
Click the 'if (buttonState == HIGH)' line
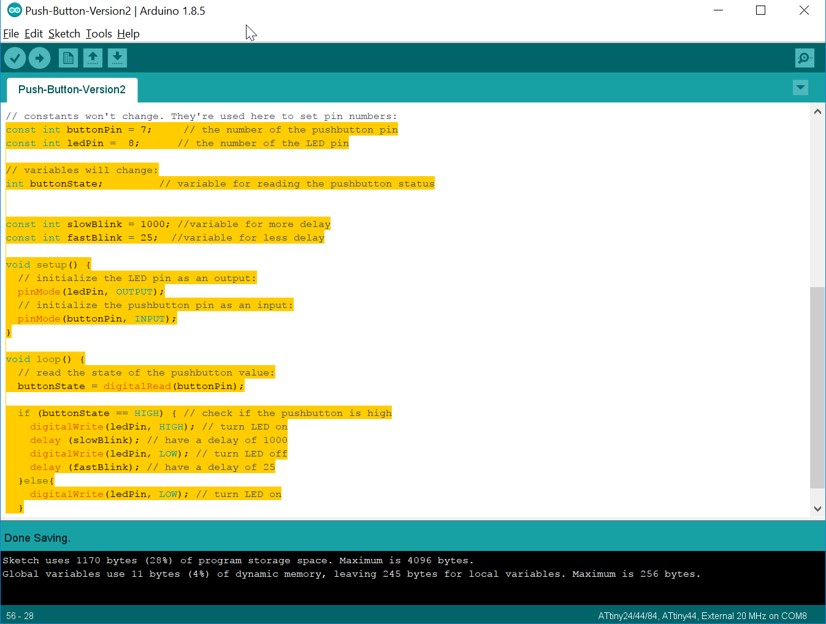click(205, 413)
